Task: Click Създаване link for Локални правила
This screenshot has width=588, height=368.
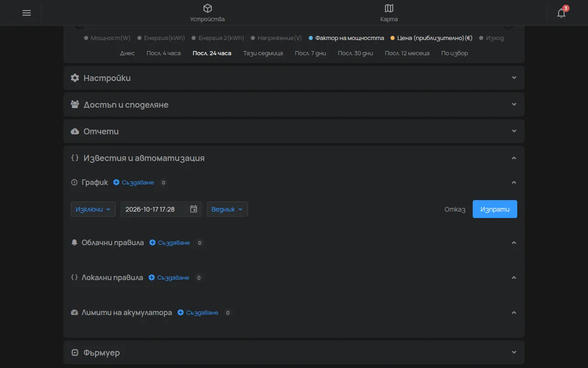Action: coord(173,278)
